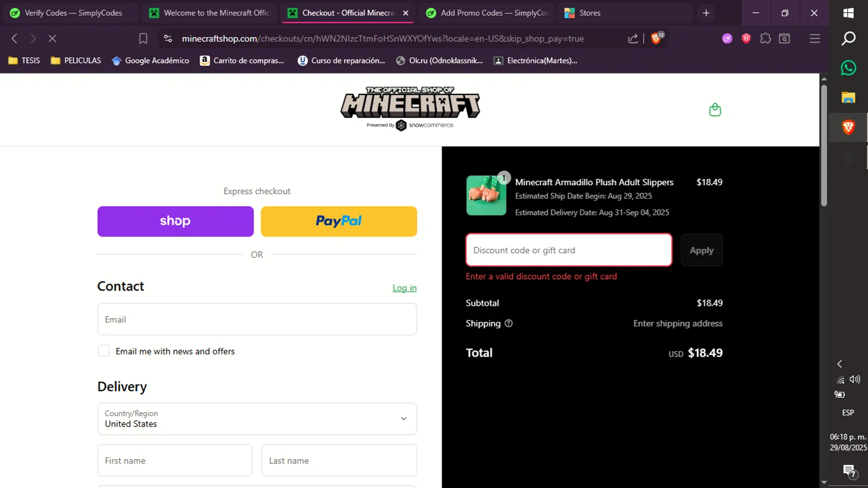Click the volume speaker tray icon

(855, 379)
